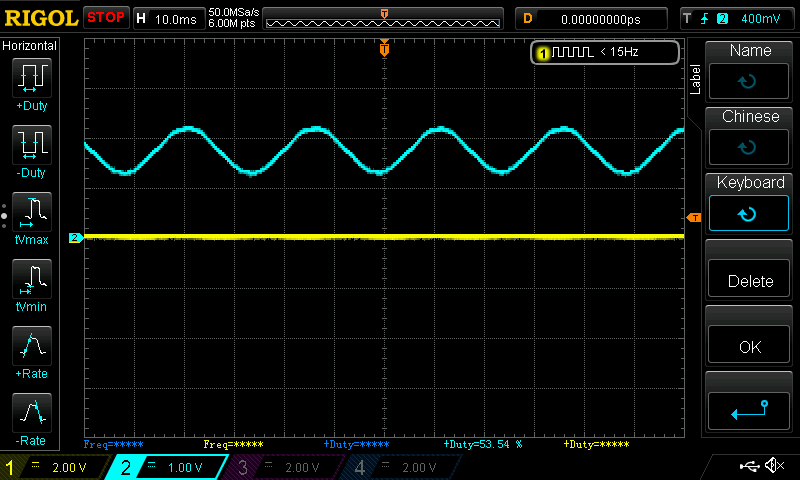Click the orange trigger level marker
800x480 pixels.
pyautogui.click(x=694, y=218)
